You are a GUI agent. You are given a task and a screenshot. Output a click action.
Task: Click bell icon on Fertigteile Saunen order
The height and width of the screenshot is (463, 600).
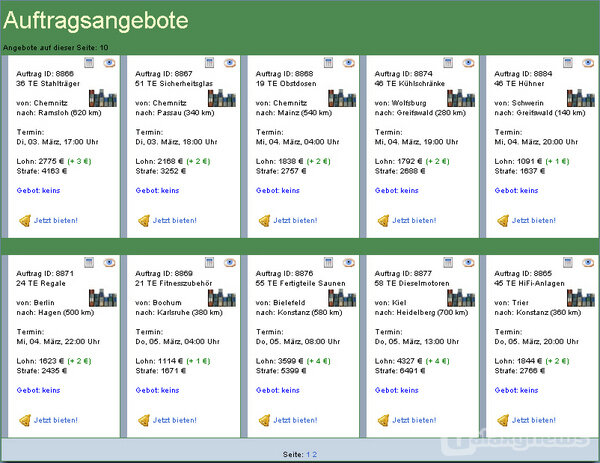pyautogui.click(x=264, y=421)
